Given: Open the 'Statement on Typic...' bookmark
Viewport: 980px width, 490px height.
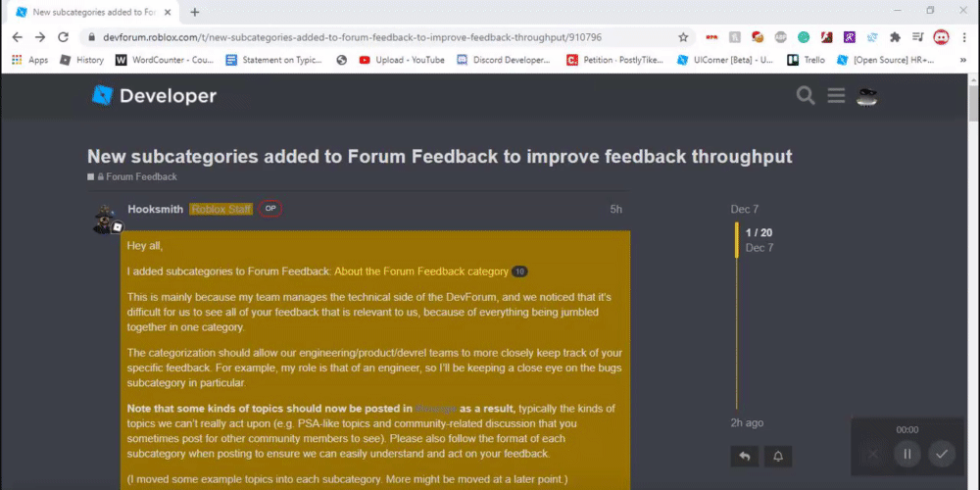Looking at the screenshot, I should (274, 60).
